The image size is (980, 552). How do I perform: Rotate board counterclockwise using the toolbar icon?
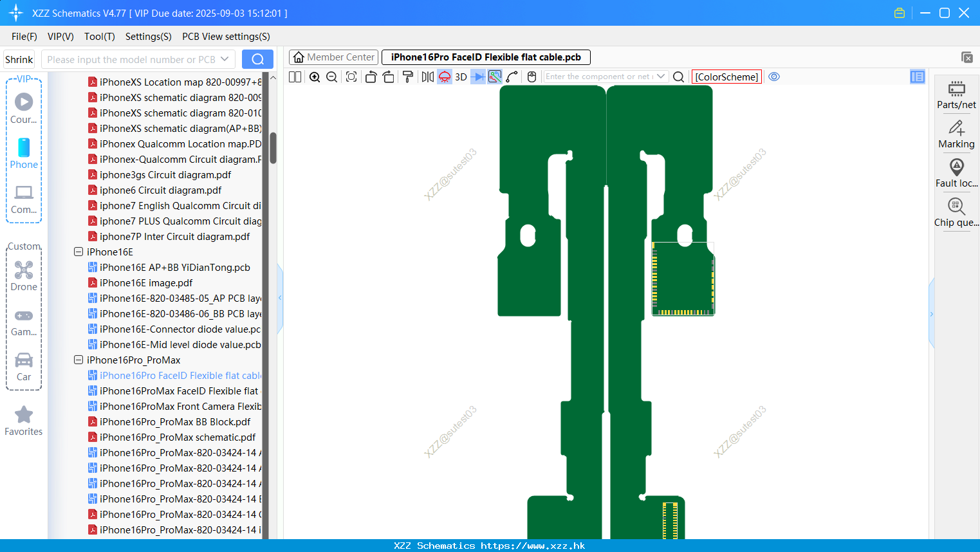coord(371,77)
